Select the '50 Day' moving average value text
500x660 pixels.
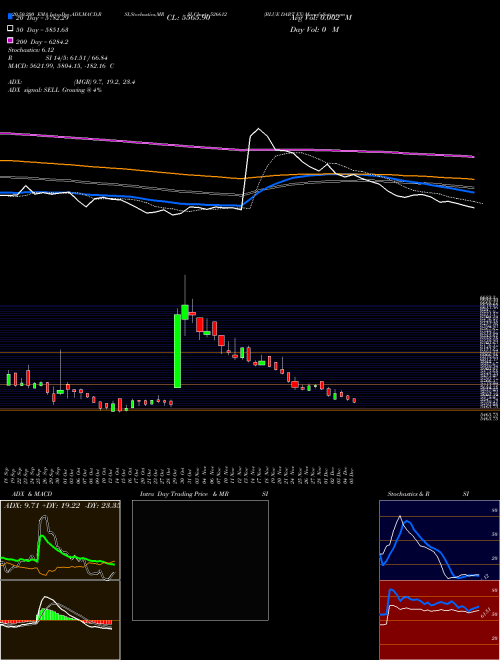pos(42,30)
